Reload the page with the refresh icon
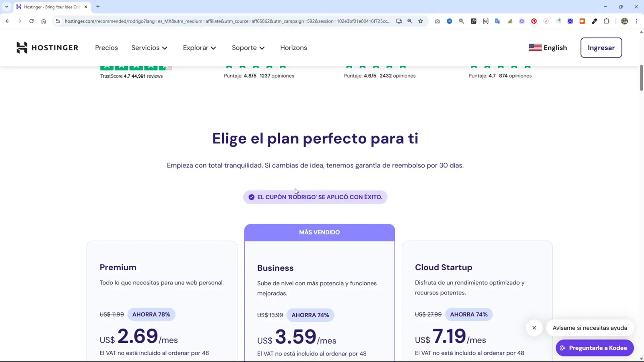The height and width of the screenshot is (362, 644). point(31,21)
